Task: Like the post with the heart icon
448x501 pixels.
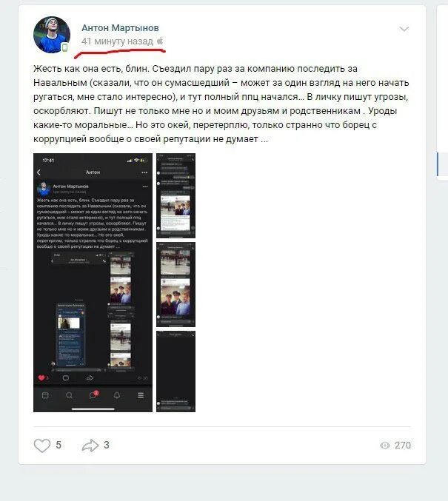Action: [42, 445]
